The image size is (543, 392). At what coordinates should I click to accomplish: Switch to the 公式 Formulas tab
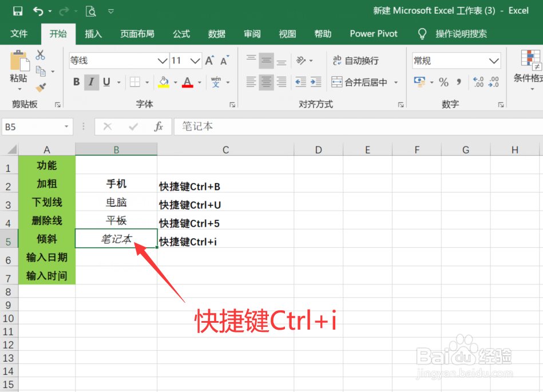pyautogui.click(x=181, y=34)
